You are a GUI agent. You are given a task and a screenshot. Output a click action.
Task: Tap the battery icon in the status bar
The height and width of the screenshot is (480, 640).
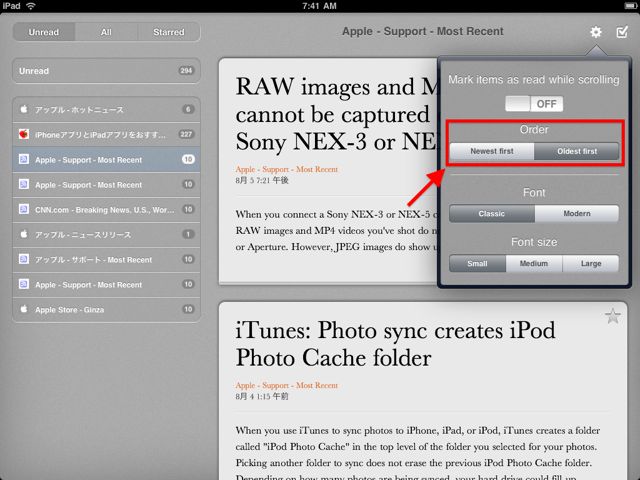coord(631,6)
